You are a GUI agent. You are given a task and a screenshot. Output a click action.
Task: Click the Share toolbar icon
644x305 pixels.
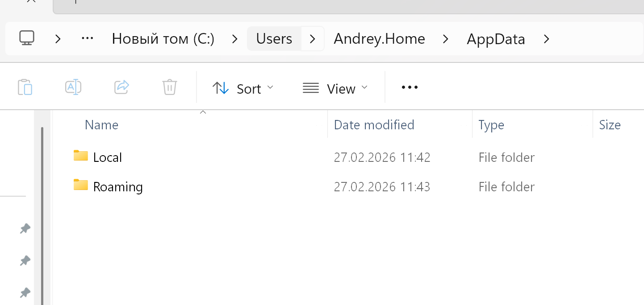(121, 87)
